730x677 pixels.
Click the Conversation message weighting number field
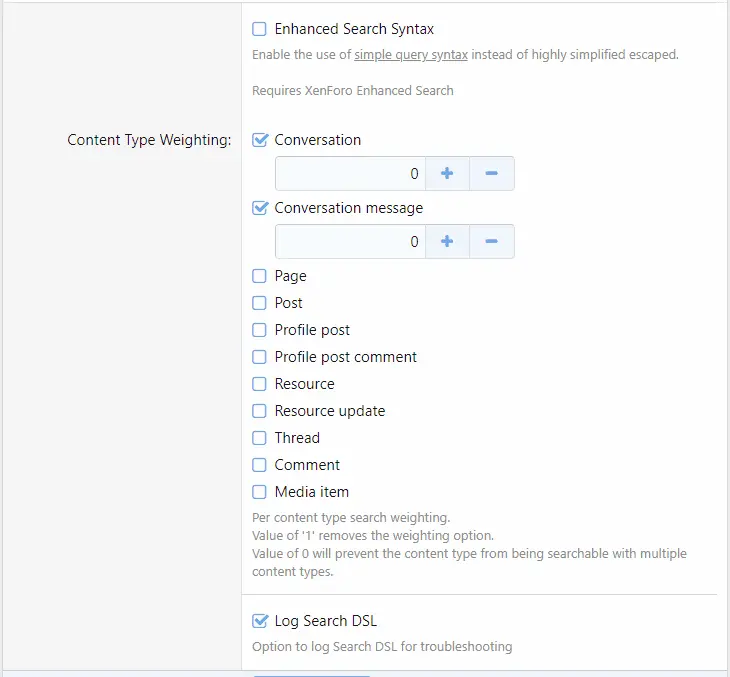(350, 242)
